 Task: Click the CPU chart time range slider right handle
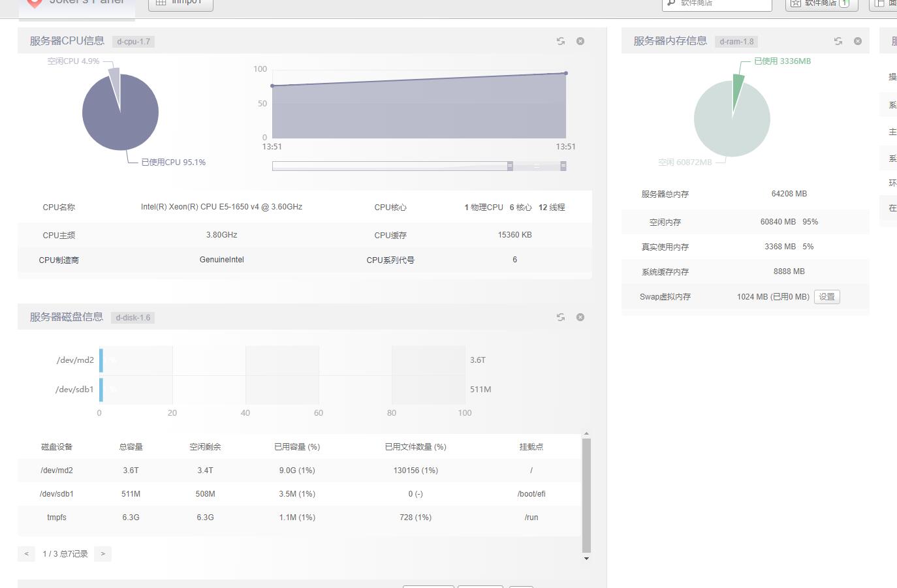[563, 166]
